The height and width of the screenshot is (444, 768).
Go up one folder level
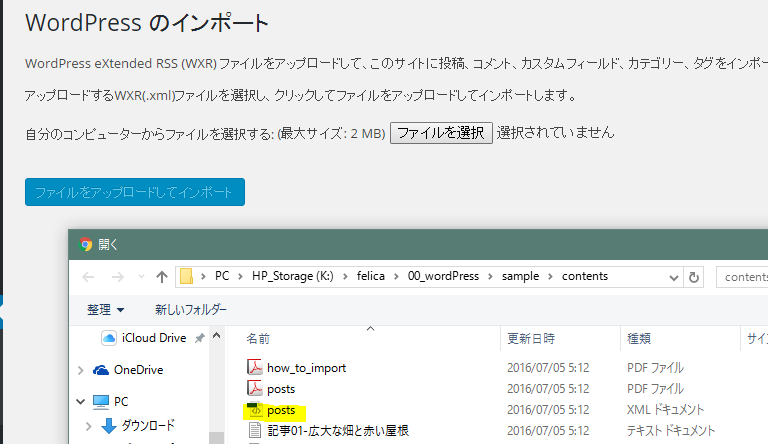pyautogui.click(x=162, y=277)
